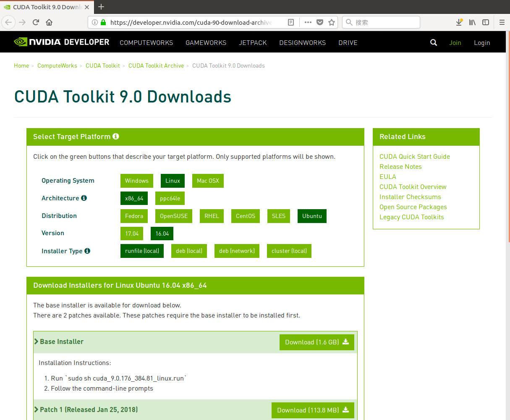The width and height of the screenshot is (510, 420).
Task: Collapse the Base Installer section
Action: click(x=59, y=341)
